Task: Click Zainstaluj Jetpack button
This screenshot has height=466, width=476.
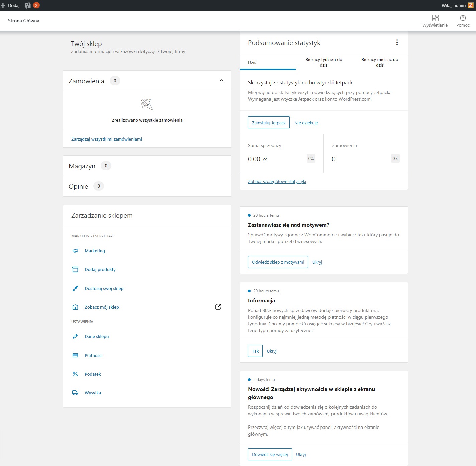Action: [x=269, y=123]
